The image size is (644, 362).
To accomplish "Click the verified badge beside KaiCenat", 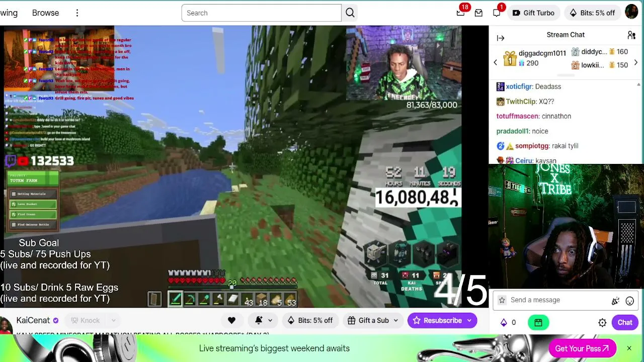I will click(56, 320).
